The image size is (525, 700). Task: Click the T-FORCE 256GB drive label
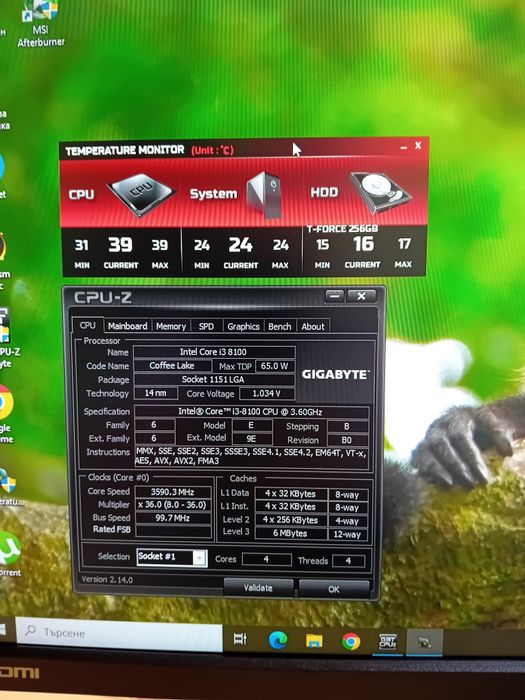coord(342,229)
